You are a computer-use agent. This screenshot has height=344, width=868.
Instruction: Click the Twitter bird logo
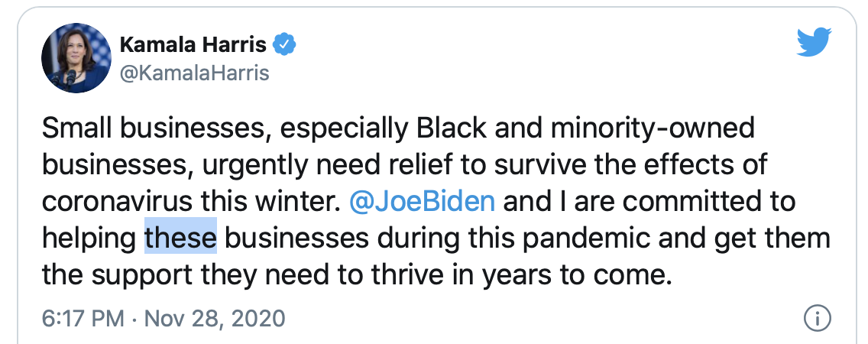tap(814, 44)
